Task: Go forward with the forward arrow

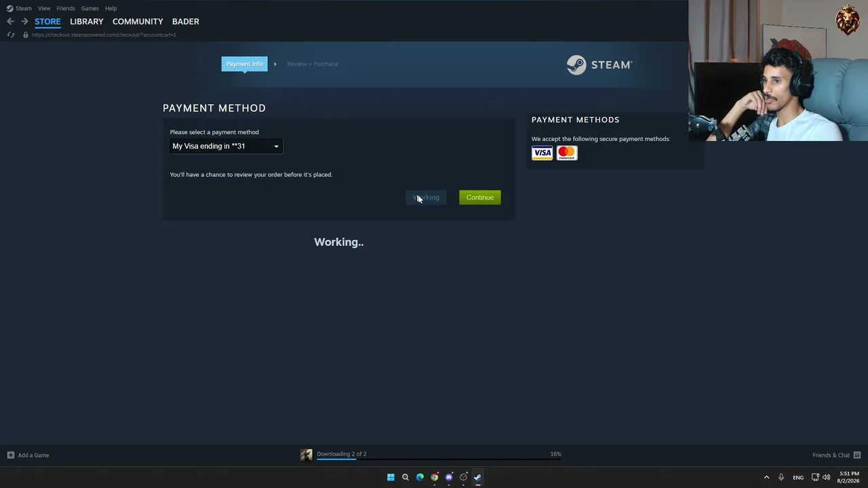Action: 24,22
